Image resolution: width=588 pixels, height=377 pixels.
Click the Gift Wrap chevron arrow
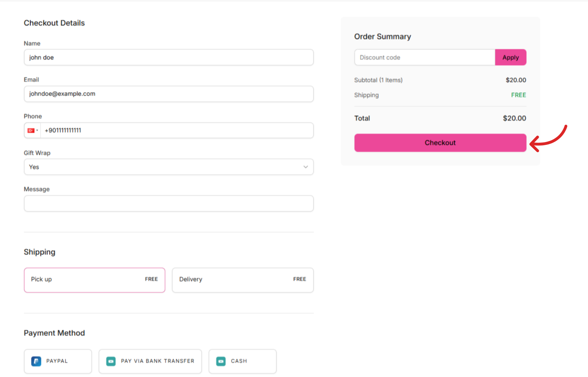pyautogui.click(x=305, y=167)
